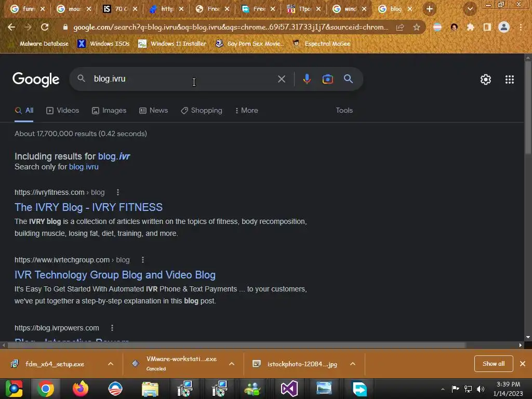The height and width of the screenshot is (399, 532).
Task: Open the Chrome extensions puzzle icon
Action: pos(471,27)
